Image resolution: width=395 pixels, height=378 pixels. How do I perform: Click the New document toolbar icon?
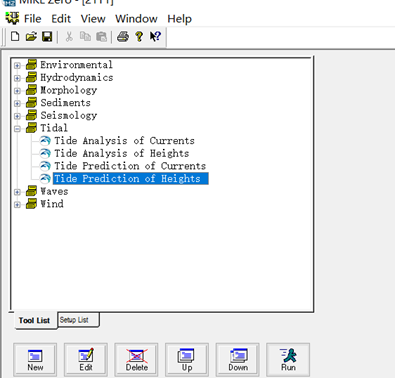point(15,36)
